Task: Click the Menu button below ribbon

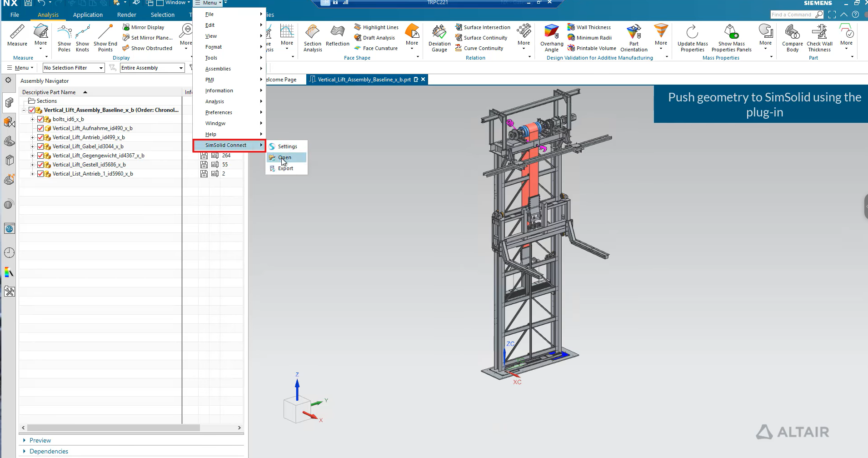Action: pyautogui.click(x=20, y=68)
